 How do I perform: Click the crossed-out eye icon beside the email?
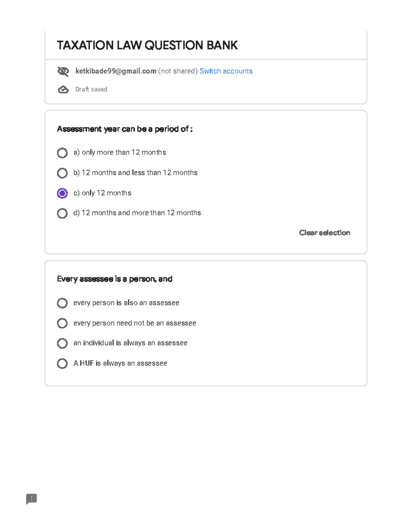(63, 71)
